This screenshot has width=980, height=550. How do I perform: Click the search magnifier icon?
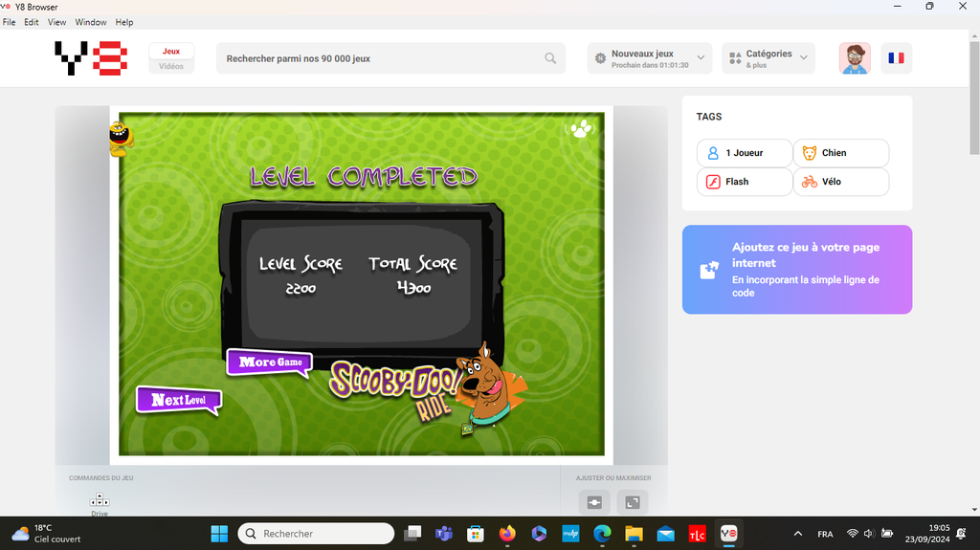pos(550,58)
